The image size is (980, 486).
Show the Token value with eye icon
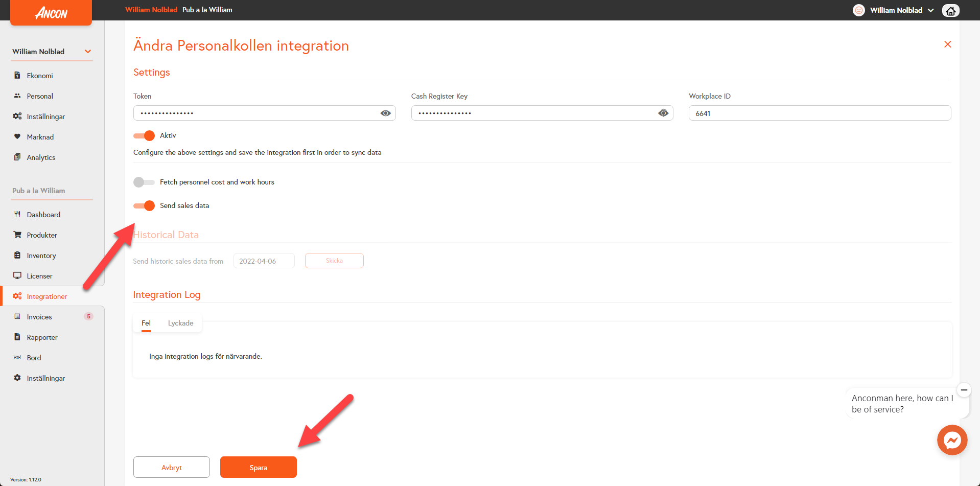coord(386,113)
